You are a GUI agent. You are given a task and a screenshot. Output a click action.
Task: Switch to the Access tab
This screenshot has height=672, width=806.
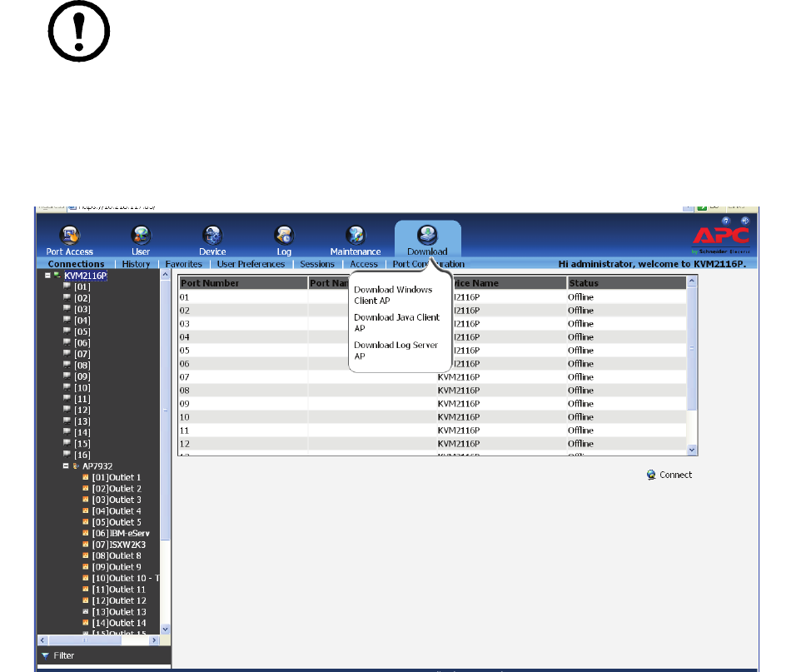[x=364, y=264]
